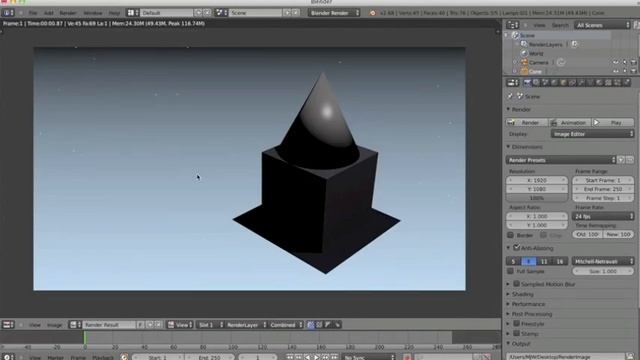Open the 24 fps frame rate dropdown
Screen dimensions: 640x360
[x=603, y=216]
